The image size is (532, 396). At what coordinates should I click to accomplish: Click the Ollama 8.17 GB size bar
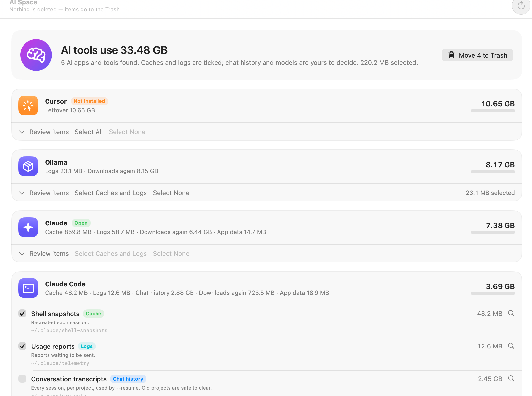tap(493, 172)
